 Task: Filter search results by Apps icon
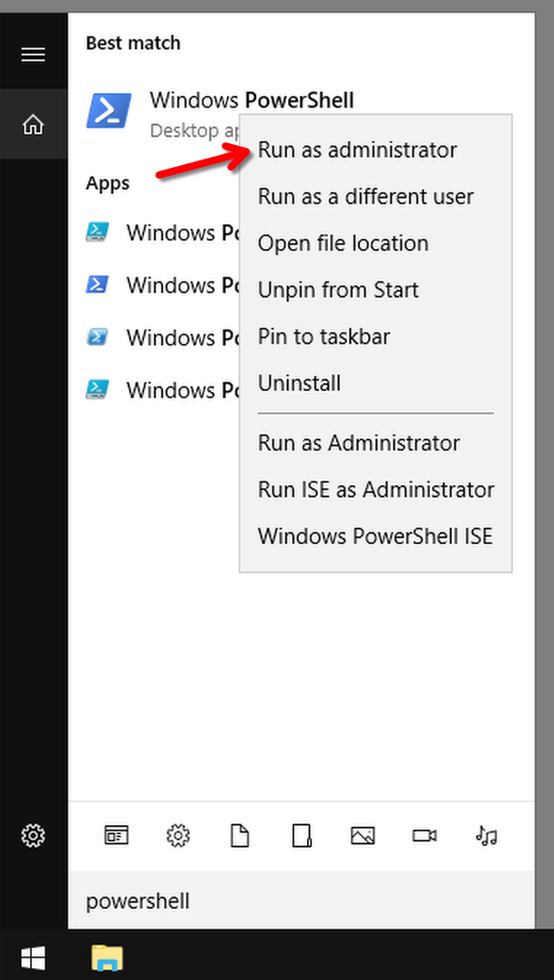117,835
